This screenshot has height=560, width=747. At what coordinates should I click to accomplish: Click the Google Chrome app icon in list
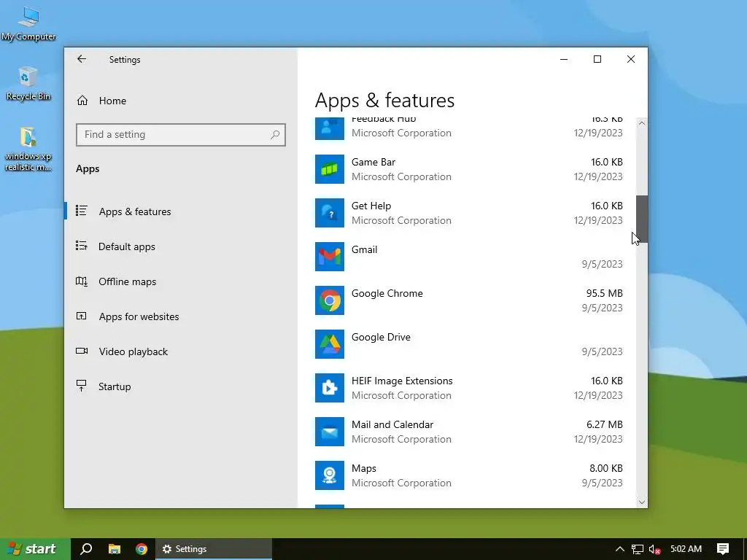pyautogui.click(x=329, y=300)
